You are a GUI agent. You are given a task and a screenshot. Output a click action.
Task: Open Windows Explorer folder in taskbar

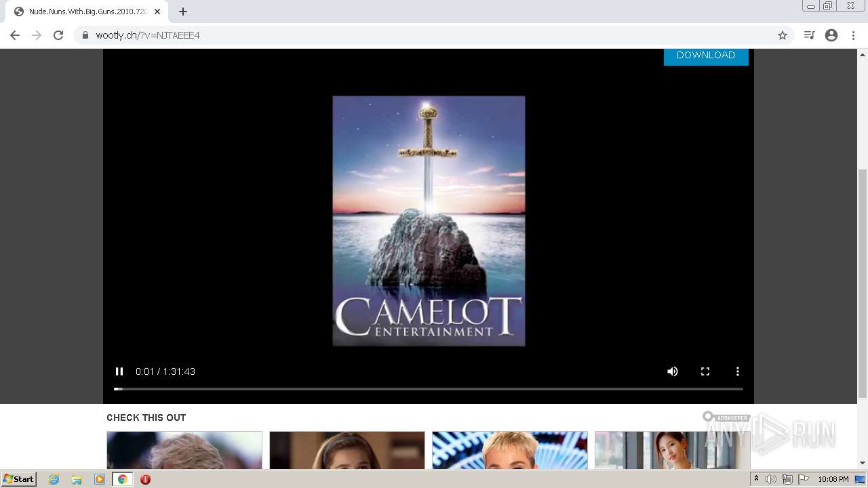77,479
